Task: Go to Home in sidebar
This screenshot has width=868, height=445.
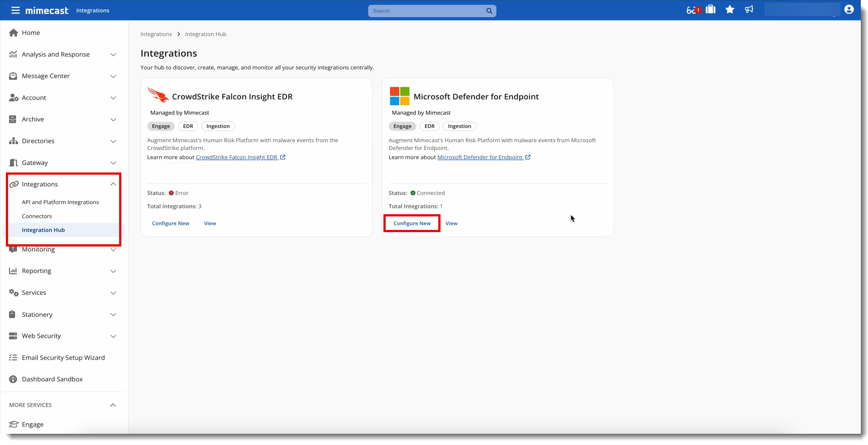Action: click(x=31, y=33)
